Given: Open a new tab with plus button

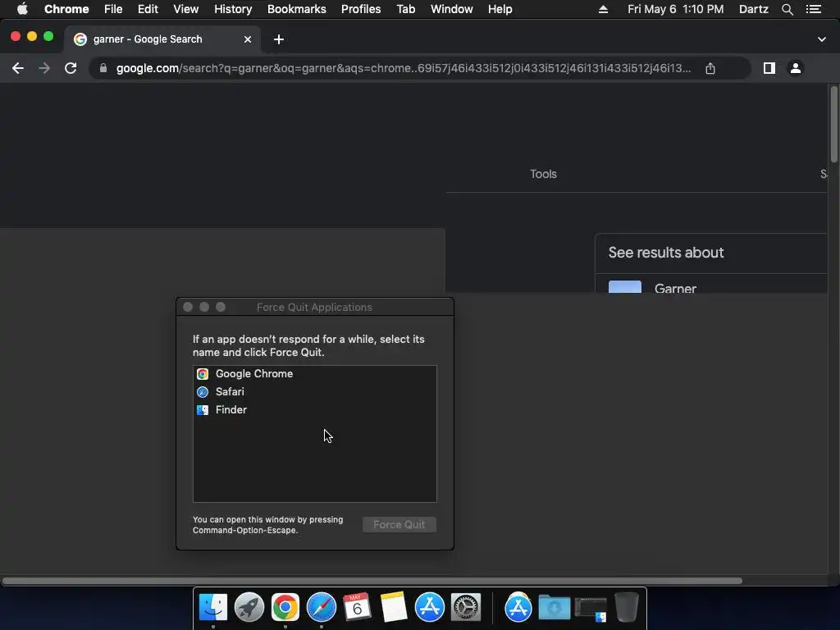Looking at the screenshot, I should tap(279, 39).
